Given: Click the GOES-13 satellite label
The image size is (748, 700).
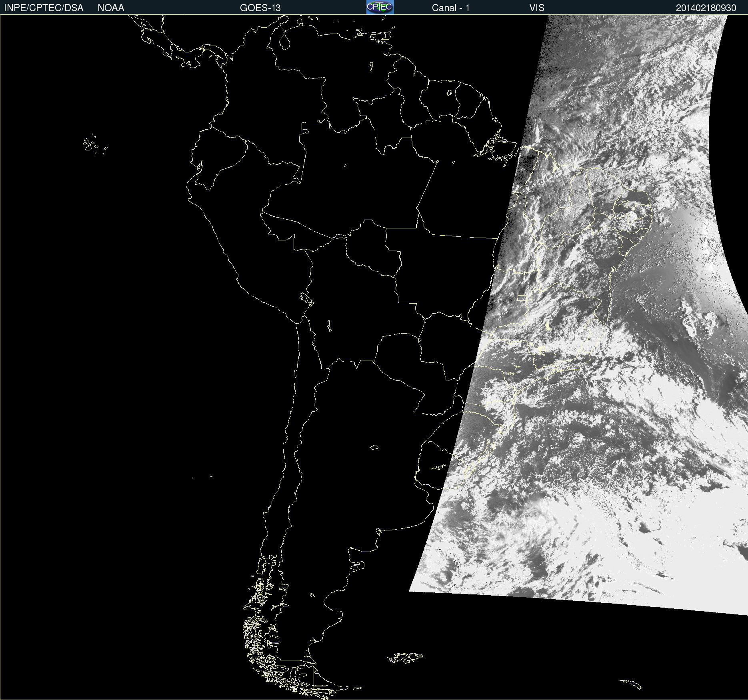Looking at the screenshot, I should tap(260, 8).
